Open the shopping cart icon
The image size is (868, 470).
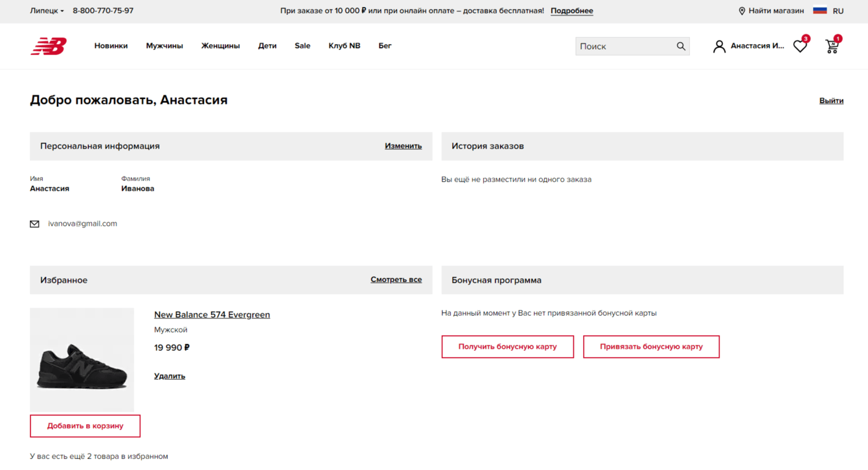point(832,46)
